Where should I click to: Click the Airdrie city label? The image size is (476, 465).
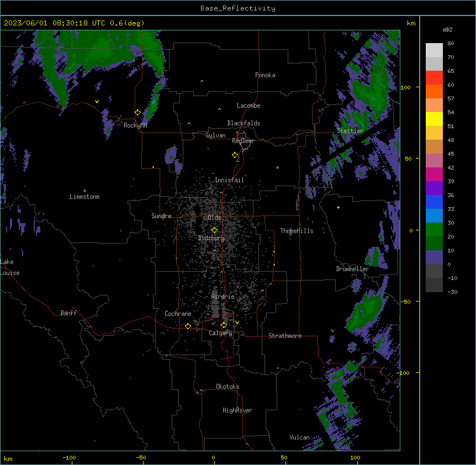tap(223, 297)
